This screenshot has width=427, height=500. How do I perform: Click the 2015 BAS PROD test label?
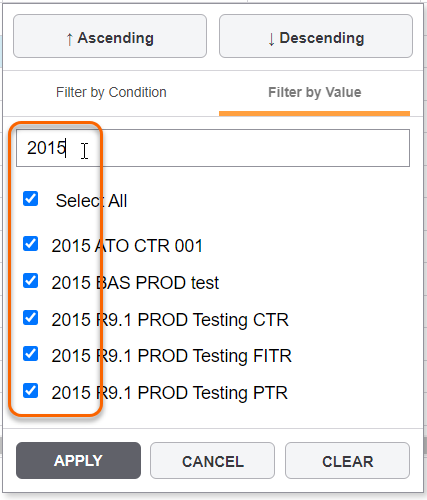(x=135, y=283)
